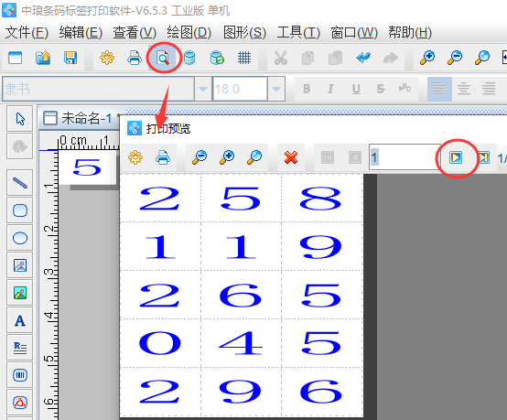The width and height of the screenshot is (507, 420).
Task: Toggle bold formatting button
Action: coord(307,89)
